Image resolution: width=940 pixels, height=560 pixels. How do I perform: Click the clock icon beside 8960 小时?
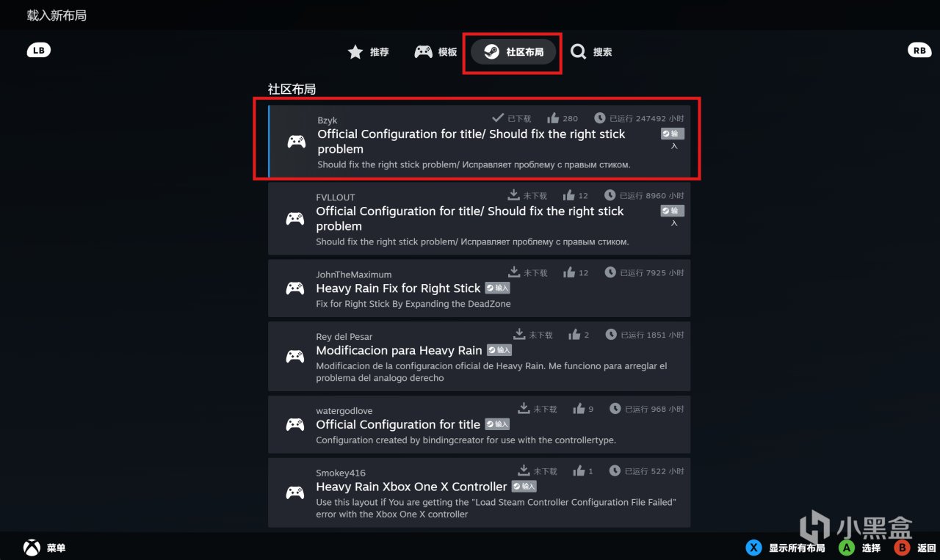click(x=610, y=195)
